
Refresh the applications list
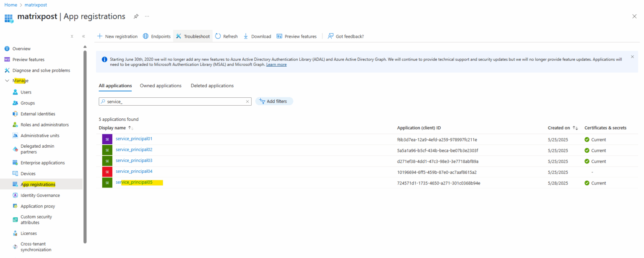pos(226,36)
